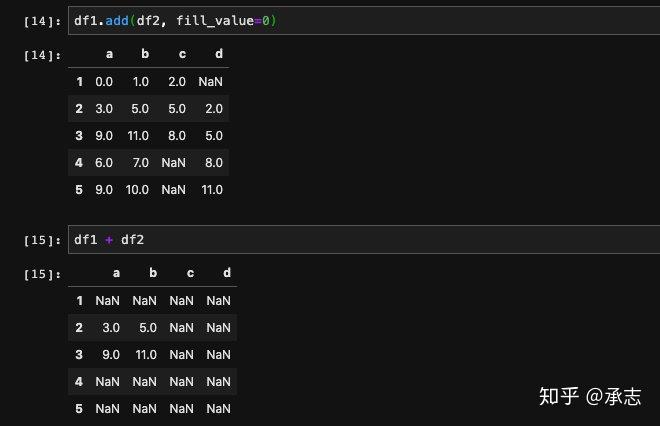Click column header a in the first table
The height and width of the screenshot is (426, 660).
109,54
